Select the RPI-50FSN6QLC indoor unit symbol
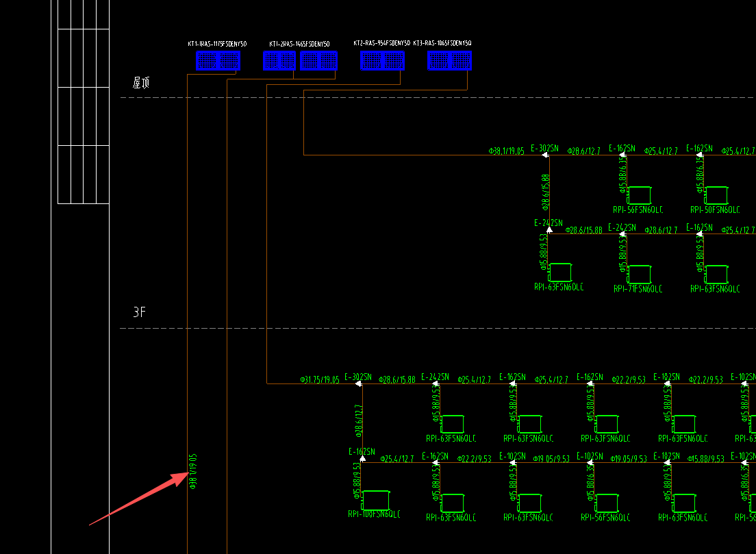This screenshot has height=554, width=756. pos(716,195)
